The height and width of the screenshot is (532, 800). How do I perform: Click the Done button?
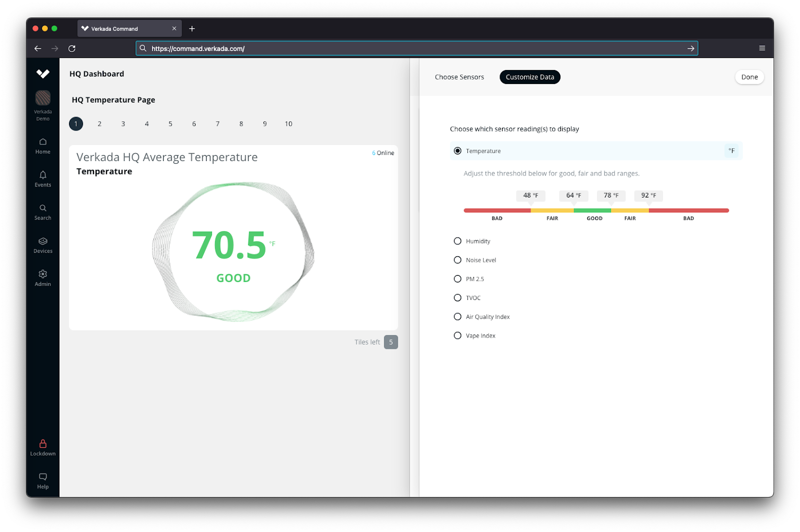pyautogui.click(x=749, y=76)
